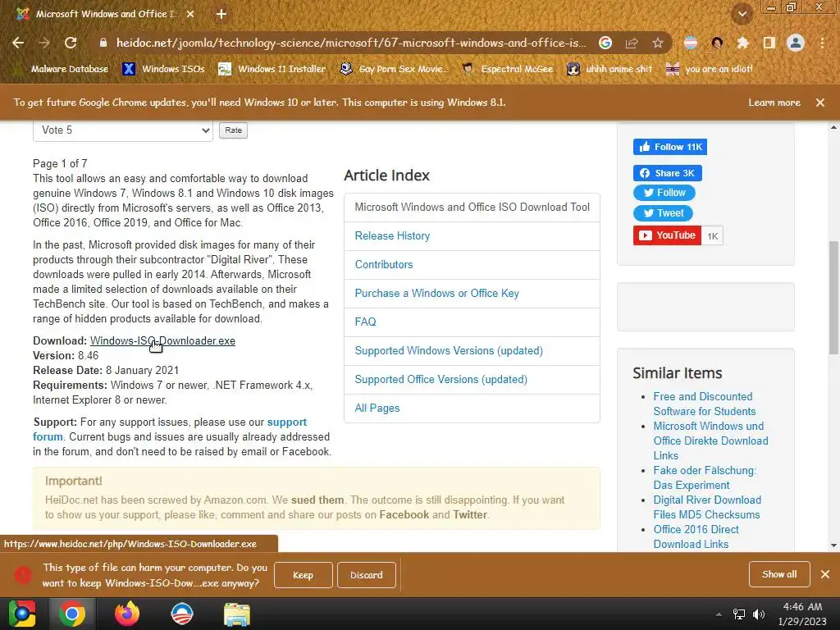This screenshot has height=630, width=840.
Task: Toggle the side panel icon
Action: tap(769, 43)
